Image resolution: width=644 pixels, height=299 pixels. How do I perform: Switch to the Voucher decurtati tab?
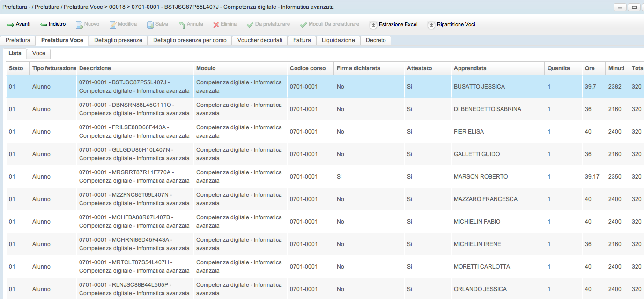(259, 40)
